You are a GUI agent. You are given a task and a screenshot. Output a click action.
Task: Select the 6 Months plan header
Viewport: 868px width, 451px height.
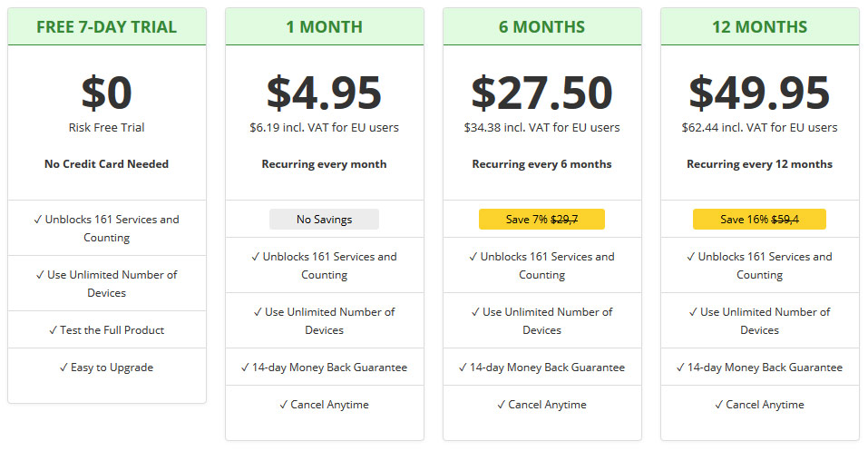pos(542,26)
